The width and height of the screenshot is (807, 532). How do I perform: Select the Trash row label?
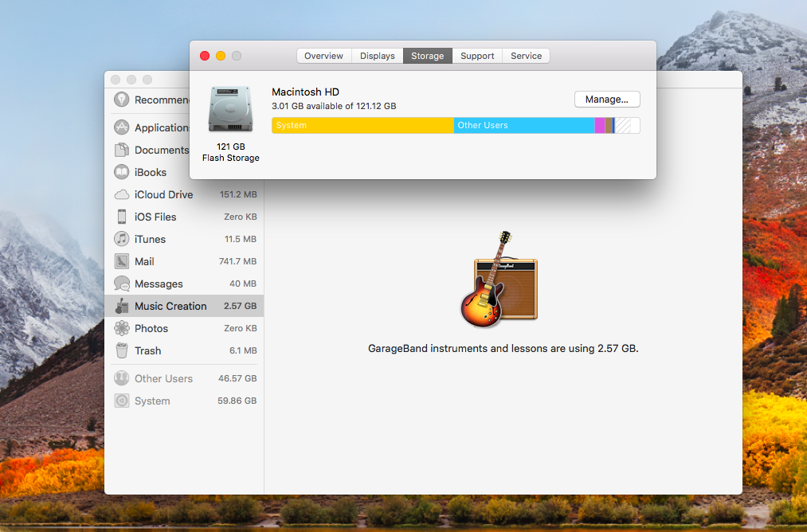pyautogui.click(x=147, y=351)
